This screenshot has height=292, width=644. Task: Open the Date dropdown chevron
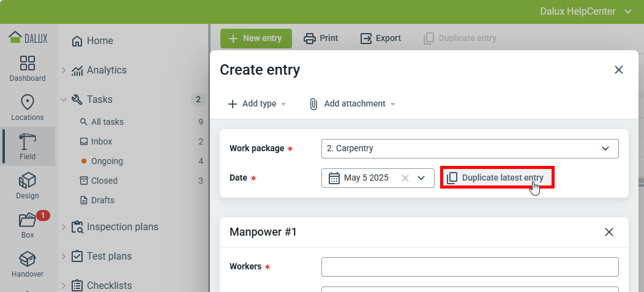421,178
